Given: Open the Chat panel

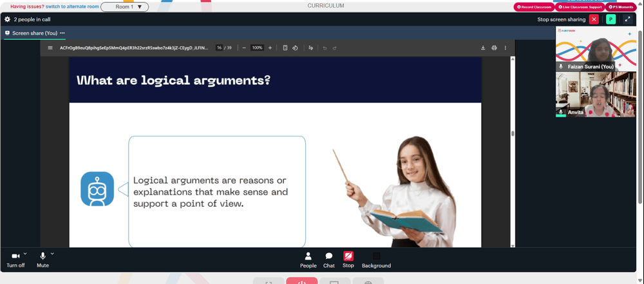Looking at the screenshot, I should click(x=329, y=260).
